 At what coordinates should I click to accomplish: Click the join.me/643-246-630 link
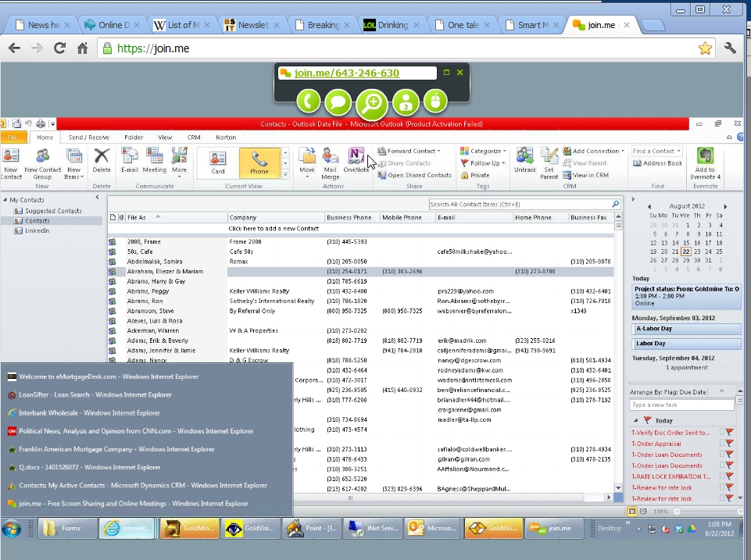[347, 73]
